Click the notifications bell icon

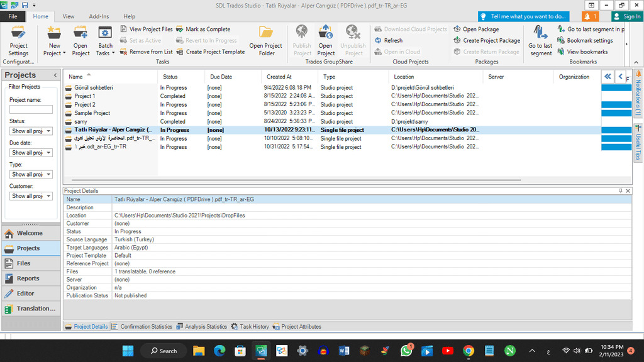[591, 16]
